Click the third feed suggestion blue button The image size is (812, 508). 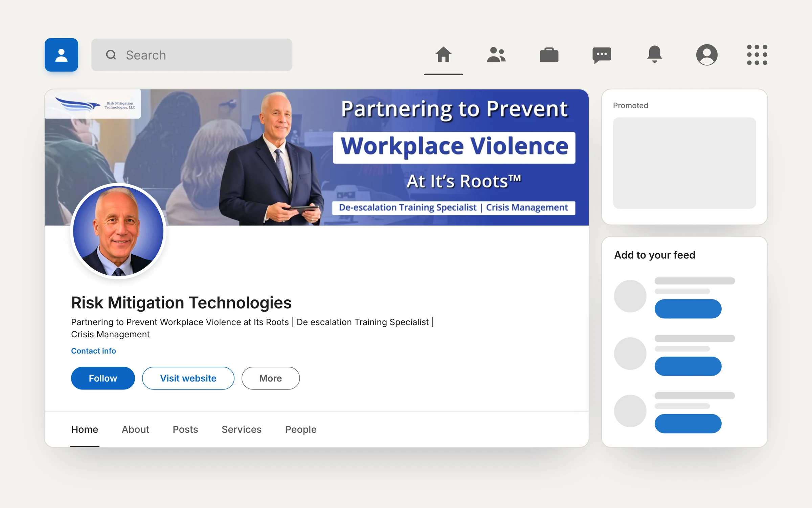click(x=688, y=424)
